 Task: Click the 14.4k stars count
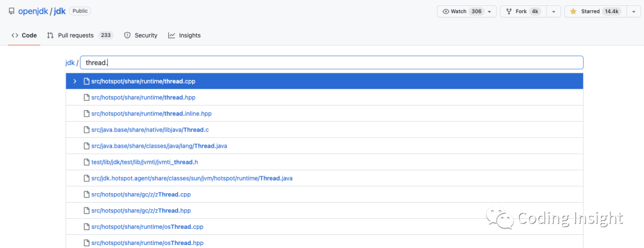[612, 11]
